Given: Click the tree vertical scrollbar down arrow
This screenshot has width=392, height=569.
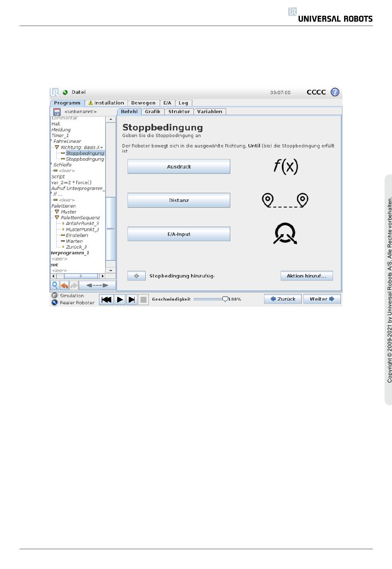Looking at the screenshot, I should (111, 270).
